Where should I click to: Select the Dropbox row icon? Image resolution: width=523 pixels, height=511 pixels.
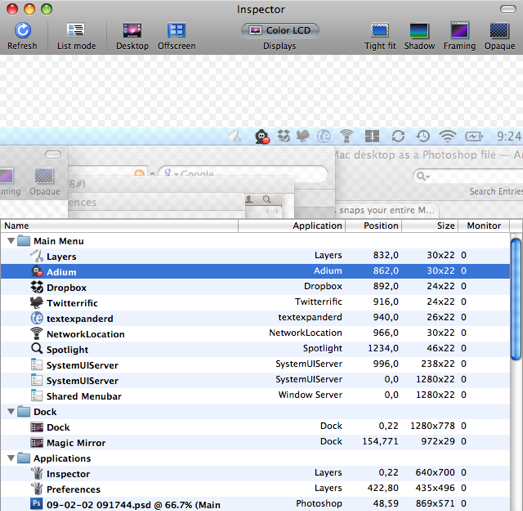coord(37,287)
